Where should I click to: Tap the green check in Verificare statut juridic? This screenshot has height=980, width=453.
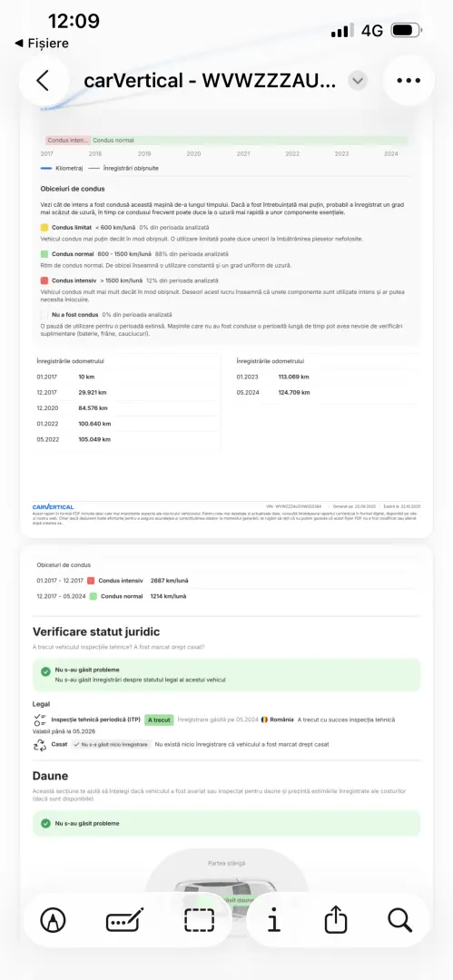coord(45,671)
